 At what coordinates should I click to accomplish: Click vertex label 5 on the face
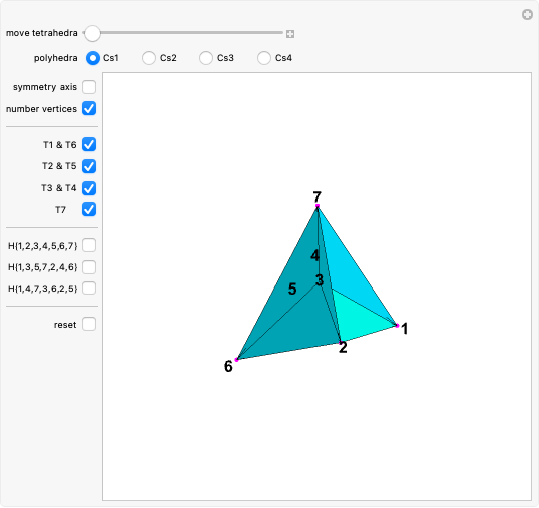pyautogui.click(x=292, y=289)
